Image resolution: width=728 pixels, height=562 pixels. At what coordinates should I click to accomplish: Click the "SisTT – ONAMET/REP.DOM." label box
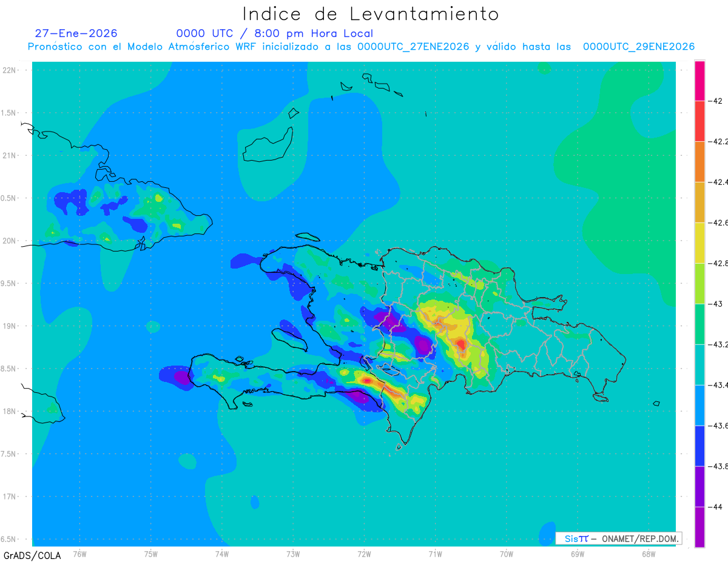pyautogui.click(x=618, y=538)
